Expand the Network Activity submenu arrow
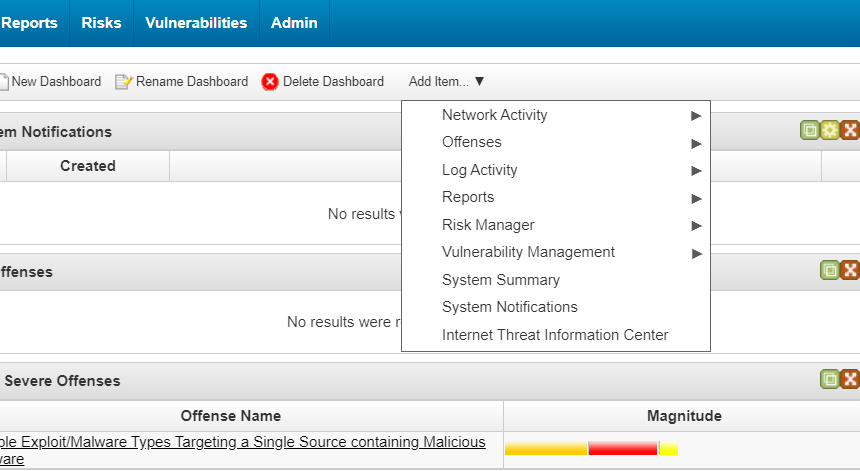The width and height of the screenshot is (860, 471). coord(696,115)
